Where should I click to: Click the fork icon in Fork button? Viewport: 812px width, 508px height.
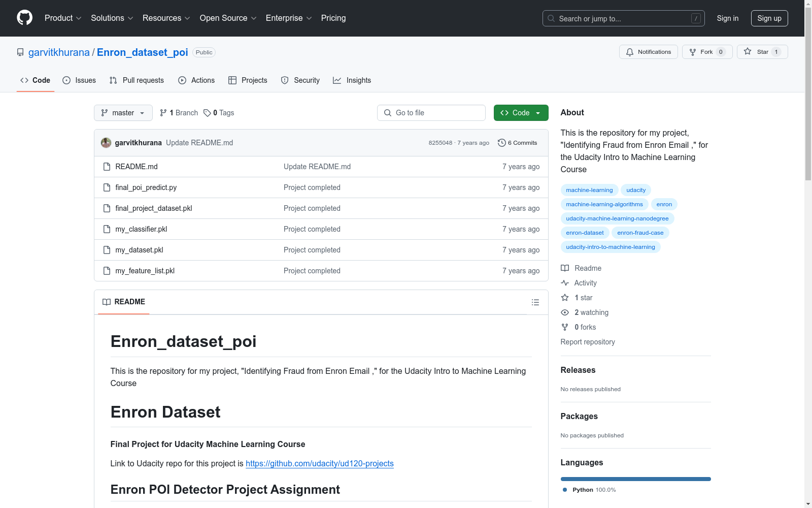[x=693, y=52]
